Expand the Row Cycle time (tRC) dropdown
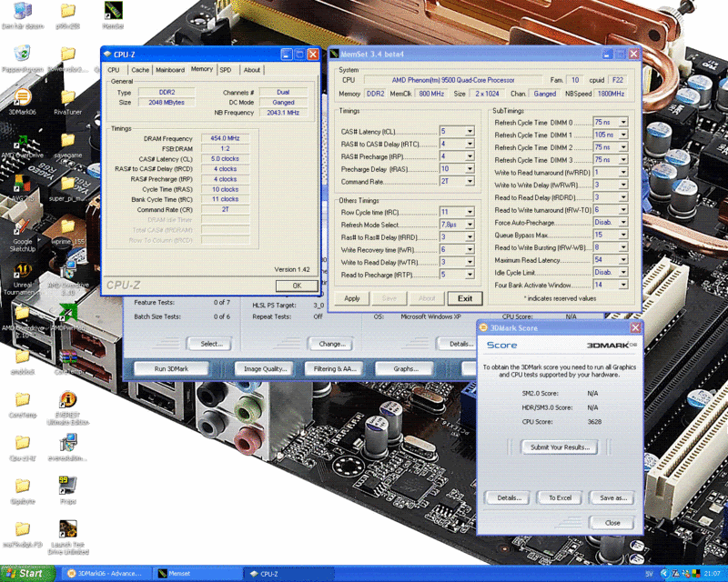The image size is (728, 582). pos(470,212)
